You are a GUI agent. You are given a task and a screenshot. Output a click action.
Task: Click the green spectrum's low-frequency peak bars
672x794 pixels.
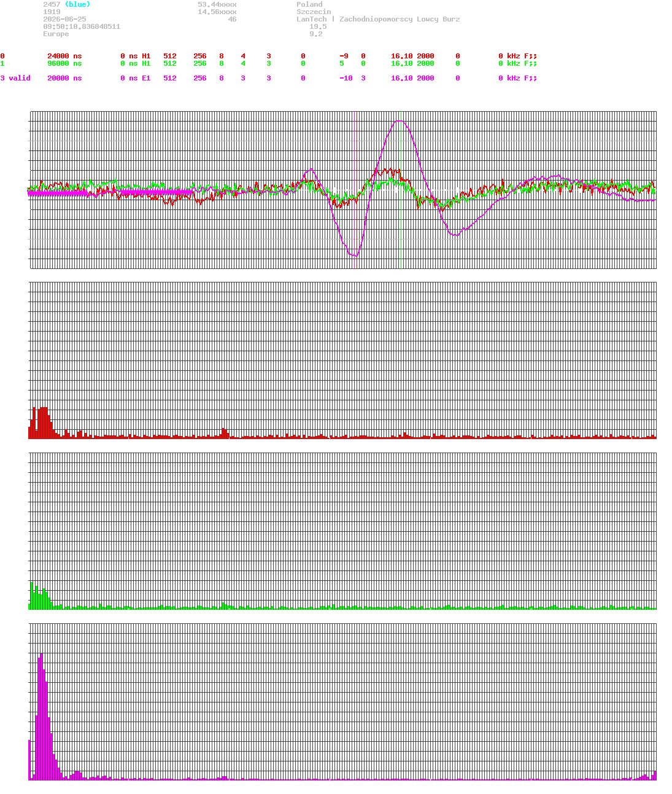pyautogui.click(x=39, y=596)
